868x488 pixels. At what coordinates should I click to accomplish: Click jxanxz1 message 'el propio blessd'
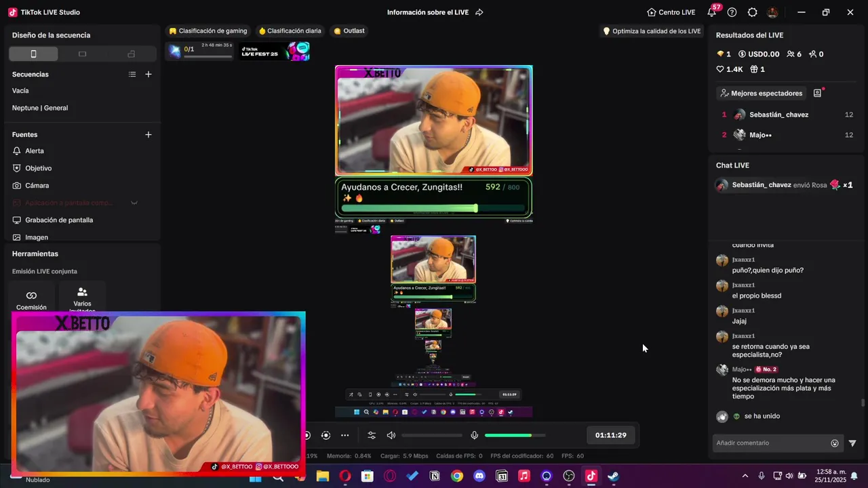757,296
